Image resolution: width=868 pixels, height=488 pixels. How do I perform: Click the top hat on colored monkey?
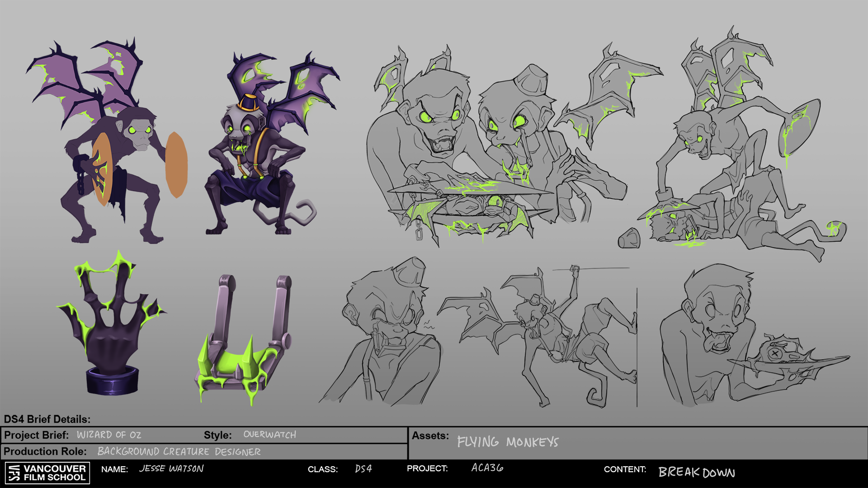point(249,103)
